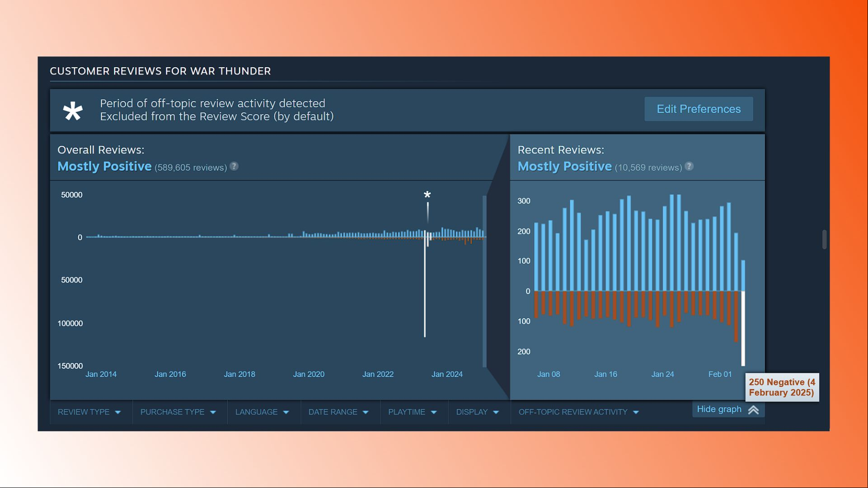Image resolution: width=868 pixels, height=488 pixels.
Task: Click the Hide graph double-chevron icon
Action: 753,410
